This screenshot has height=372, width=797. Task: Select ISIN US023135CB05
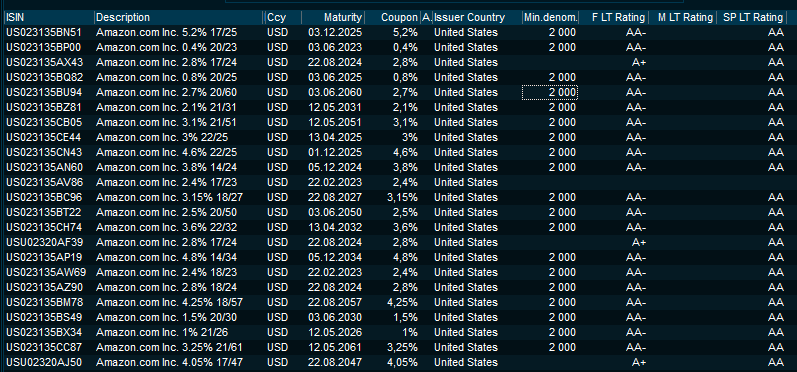tap(44, 122)
